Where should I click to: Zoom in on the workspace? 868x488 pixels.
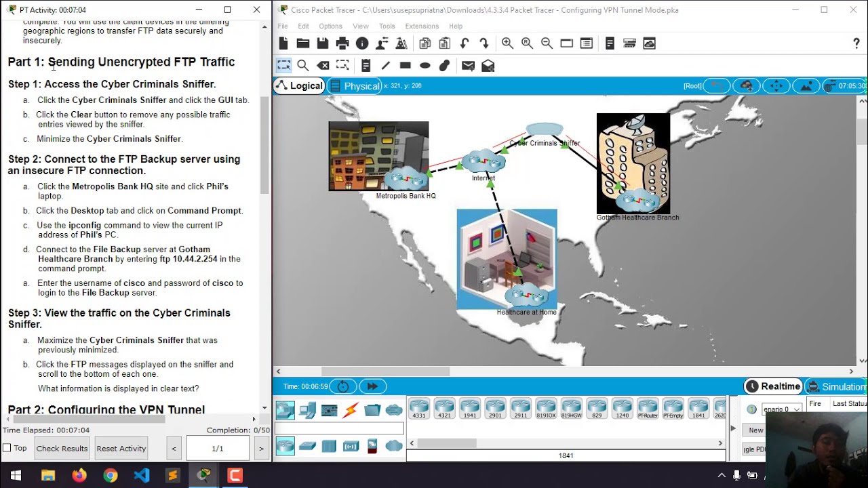pos(507,43)
